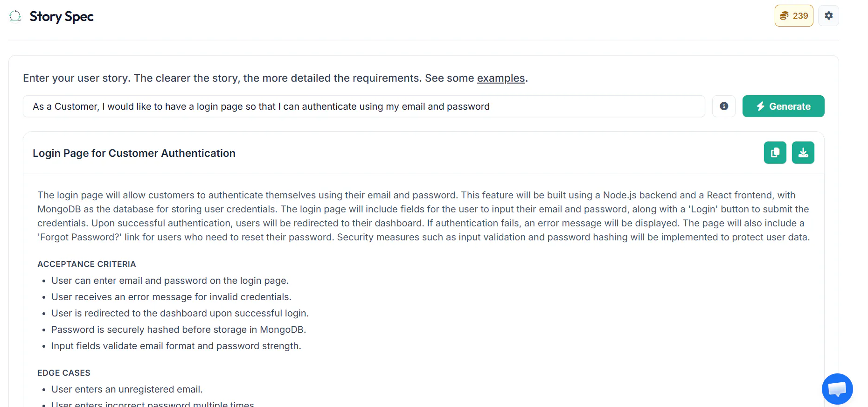Click the bullet 'User enters an unregistered email'
The height and width of the screenshot is (407, 868).
point(127,389)
